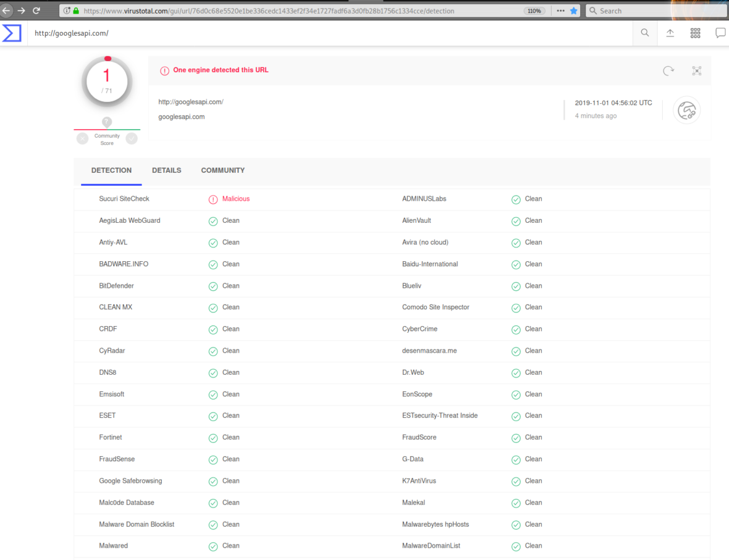The image size is (729, 560).
Task: Reanalyze URL with the refresh icon
Action: pyautogui.click(x=668, y=71)
